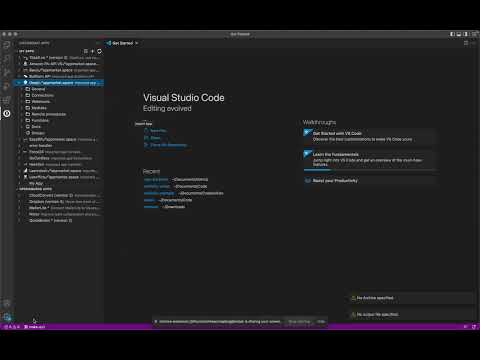Click the Clone Git Repository link

[x=168, y=145]
